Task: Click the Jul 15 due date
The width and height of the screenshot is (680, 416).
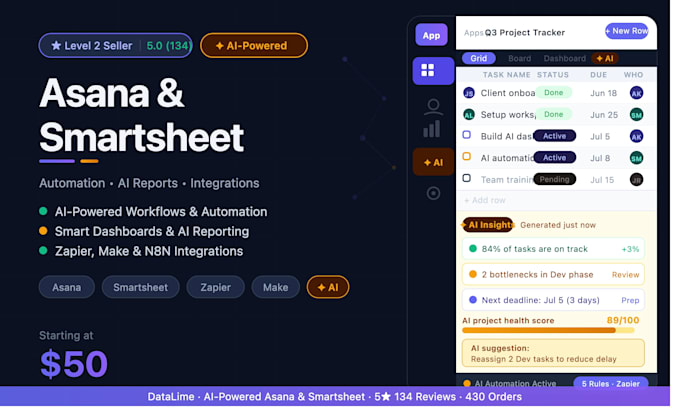Action: [x=602, y=180]
